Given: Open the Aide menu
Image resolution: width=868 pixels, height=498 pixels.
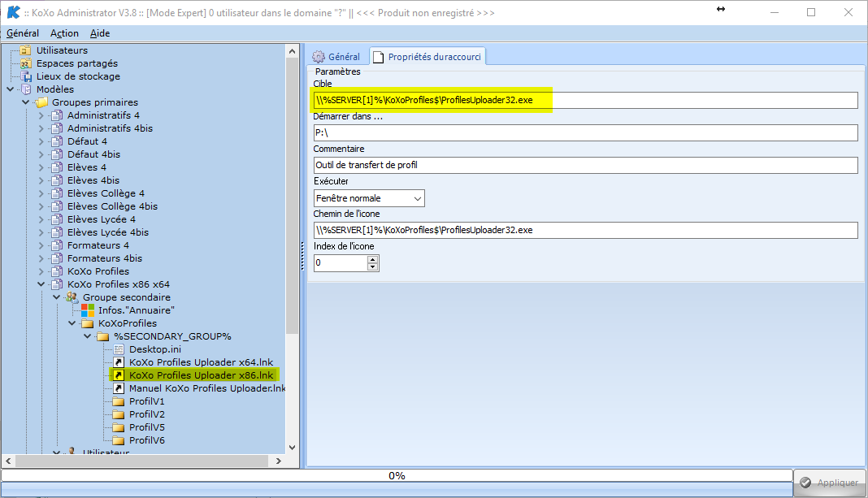Looking at the screenshot, I should 100,33.
